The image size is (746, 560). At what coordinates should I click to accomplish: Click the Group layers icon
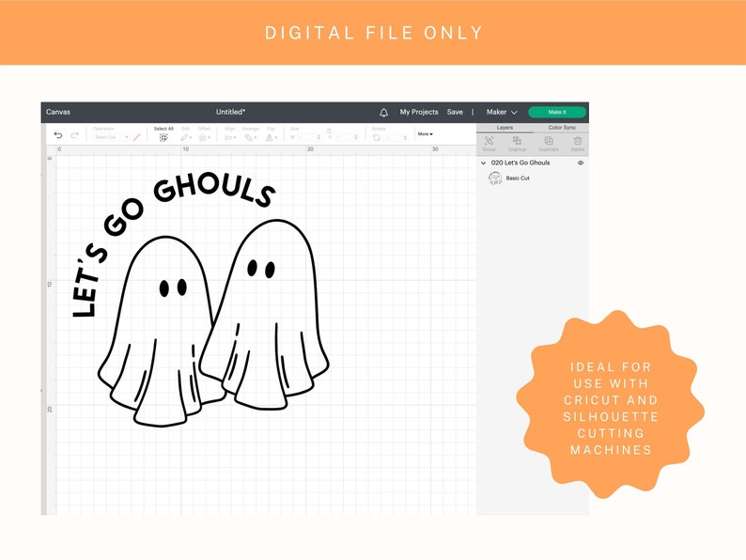(490, 143)
